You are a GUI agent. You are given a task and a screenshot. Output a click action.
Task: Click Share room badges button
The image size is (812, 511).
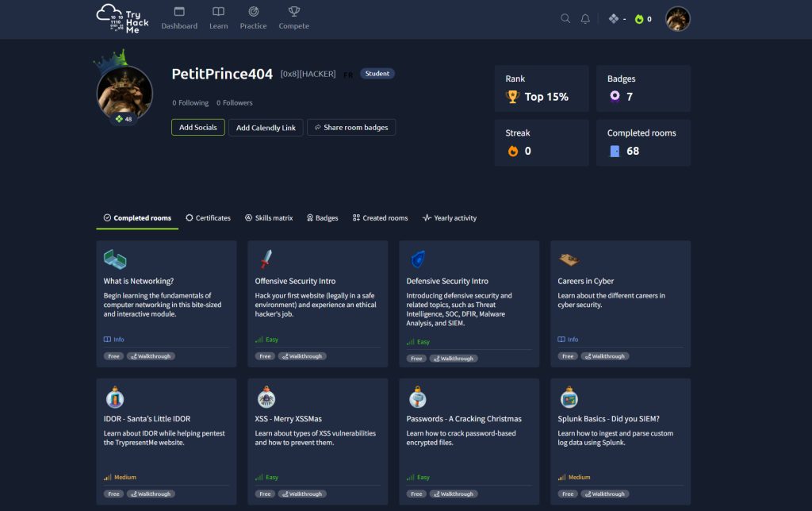coord(351,128)
